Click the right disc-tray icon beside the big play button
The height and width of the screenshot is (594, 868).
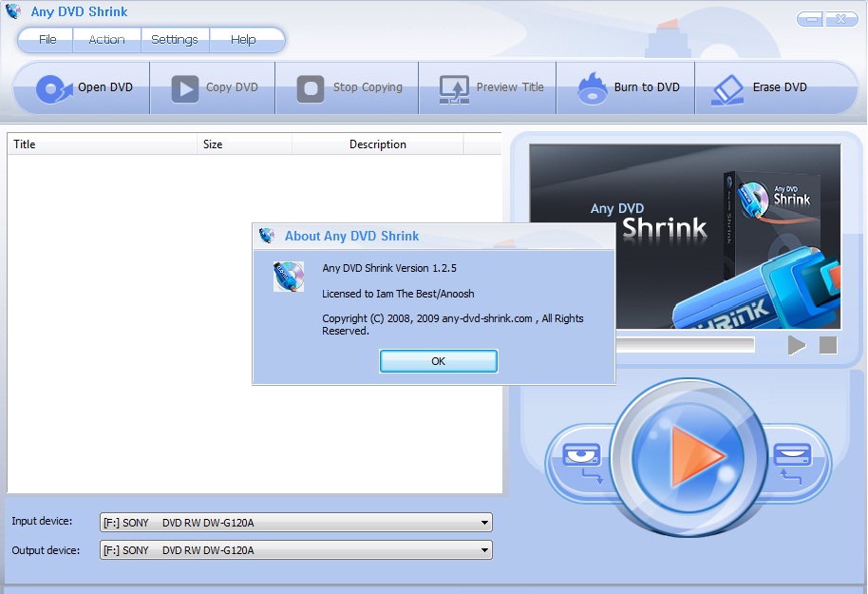[791, 460]
